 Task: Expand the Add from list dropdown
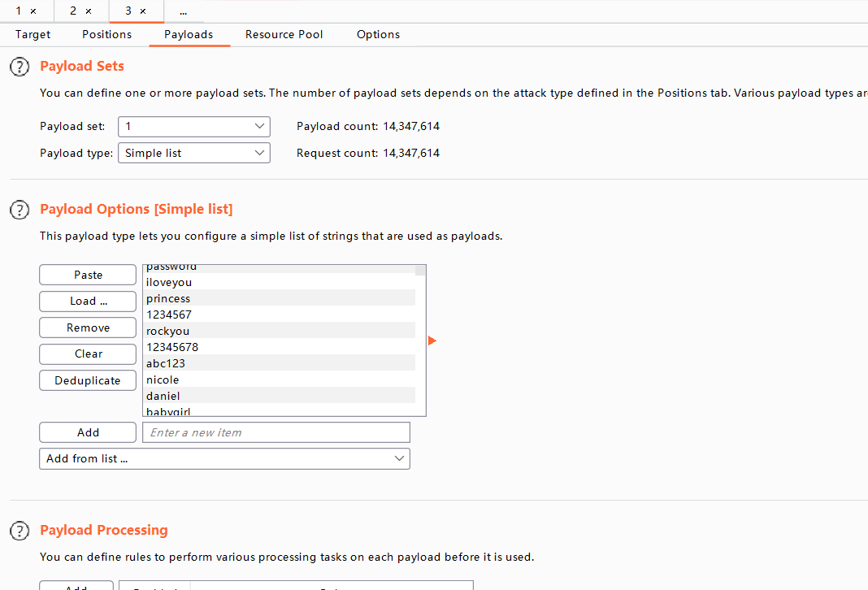(x=224, y=458)
